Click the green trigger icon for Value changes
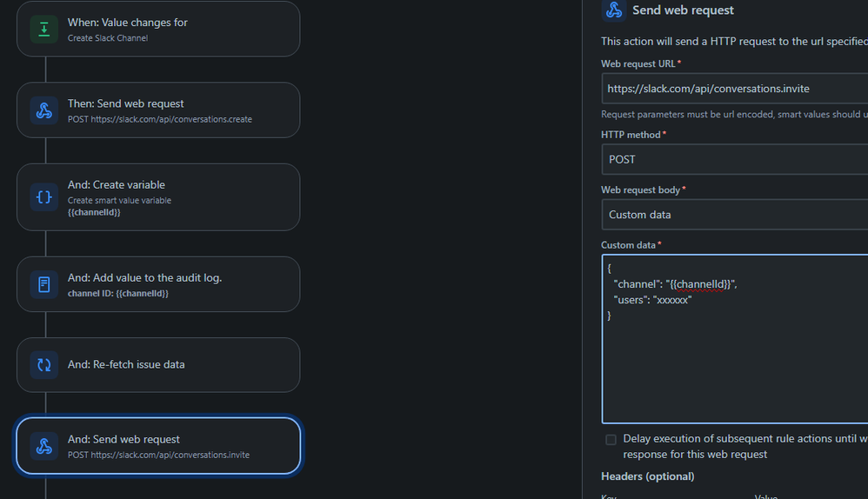868x499 pixels. (x=44, y=29)
